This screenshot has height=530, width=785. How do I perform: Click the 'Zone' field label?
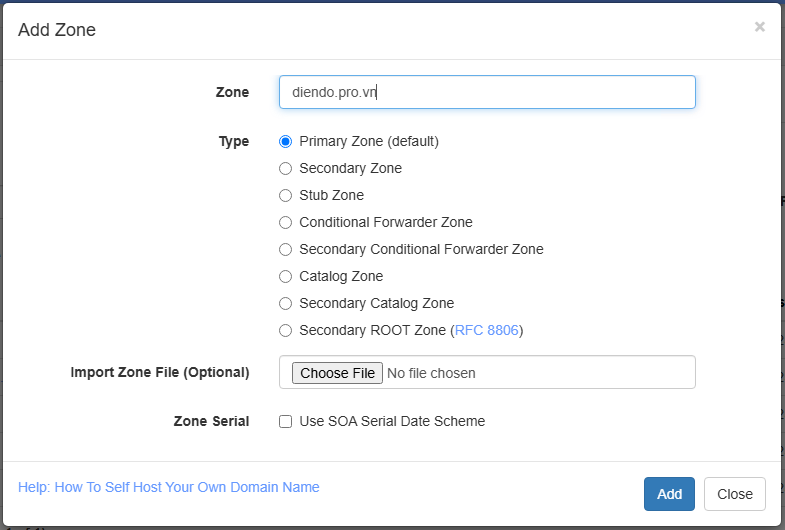coord(232,92)
